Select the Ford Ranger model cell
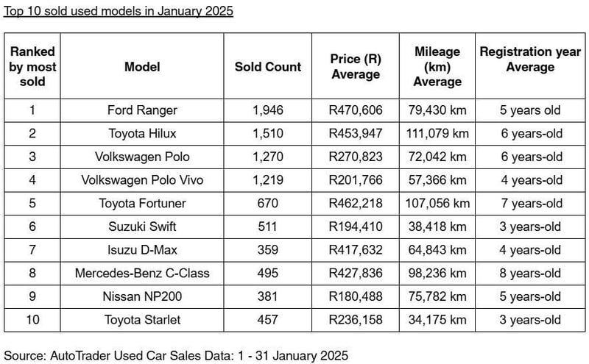 pos(142,110)
